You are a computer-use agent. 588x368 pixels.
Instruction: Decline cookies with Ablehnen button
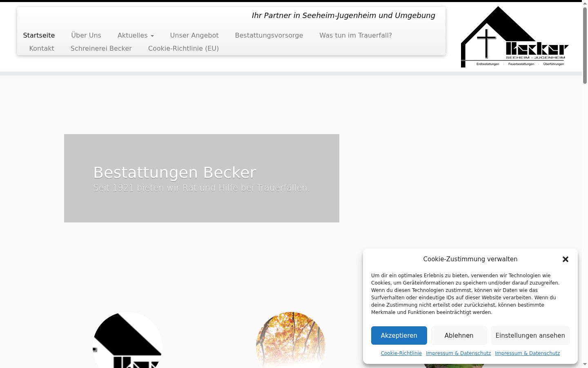459,336
